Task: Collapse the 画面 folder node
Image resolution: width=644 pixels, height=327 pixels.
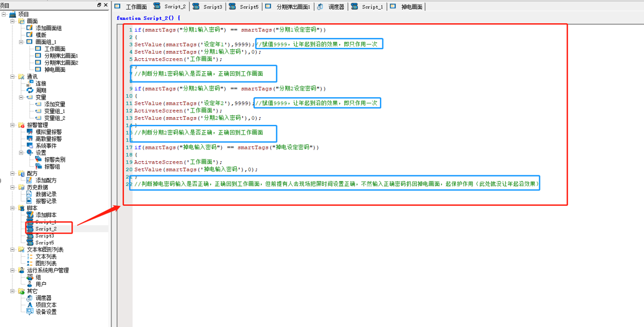Action: [12, 21]
